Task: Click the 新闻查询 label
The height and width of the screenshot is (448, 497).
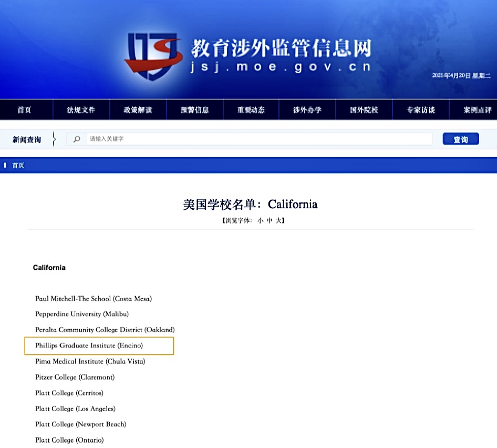Action: (x=27, y=139)
